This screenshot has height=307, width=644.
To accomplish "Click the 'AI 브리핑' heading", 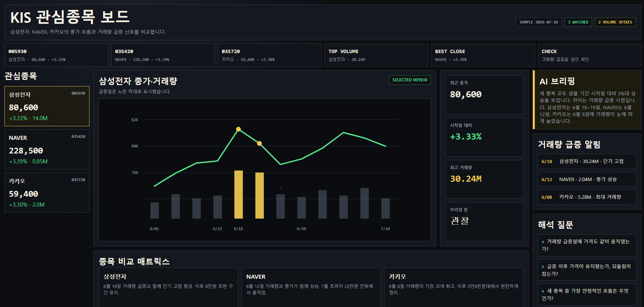I will (x=557, y=81).
